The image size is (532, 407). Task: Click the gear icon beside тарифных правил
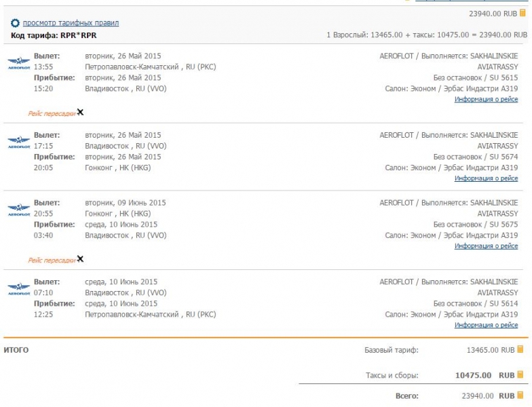point(16,23)
